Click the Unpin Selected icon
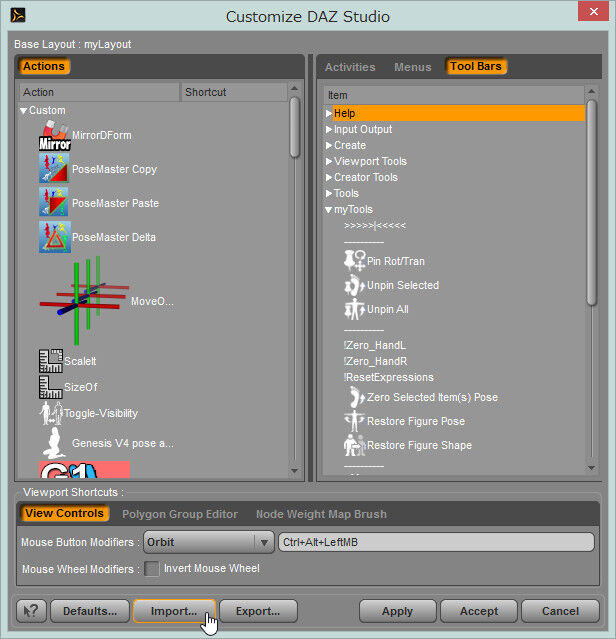Viewport: 616px width, 639px height. [354, 285]
